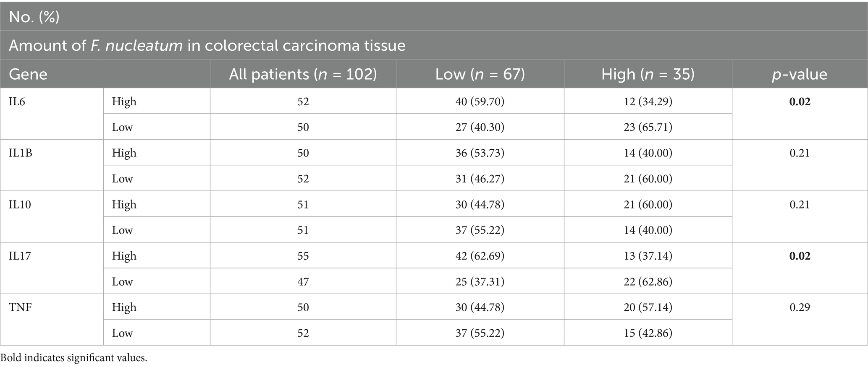Image resolution: width=868 pixels, height=367 pixels.
Task: Click the TNF gene label cell
Action: (21, 307)
